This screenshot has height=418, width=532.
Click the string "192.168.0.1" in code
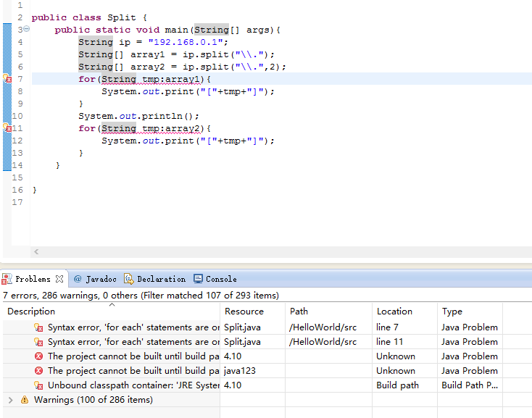186,42
